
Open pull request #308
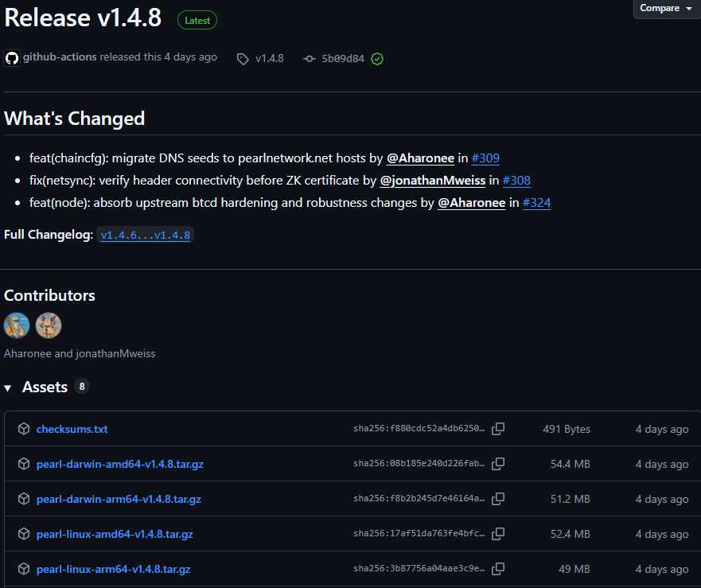516,180
